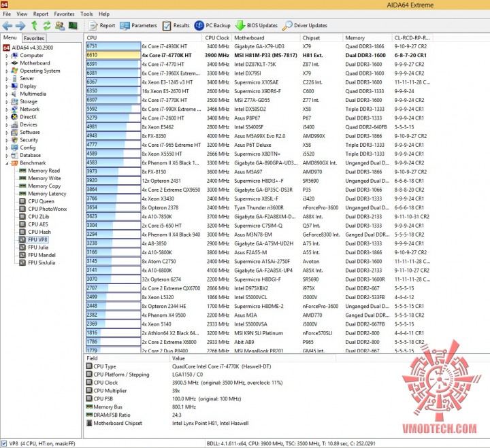
Task: Sort by the Motherboard column header
Action: pos(265,38)
